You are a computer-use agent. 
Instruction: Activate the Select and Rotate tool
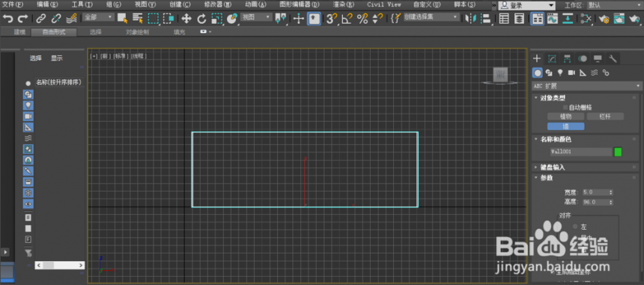click(x=201, y=19)
